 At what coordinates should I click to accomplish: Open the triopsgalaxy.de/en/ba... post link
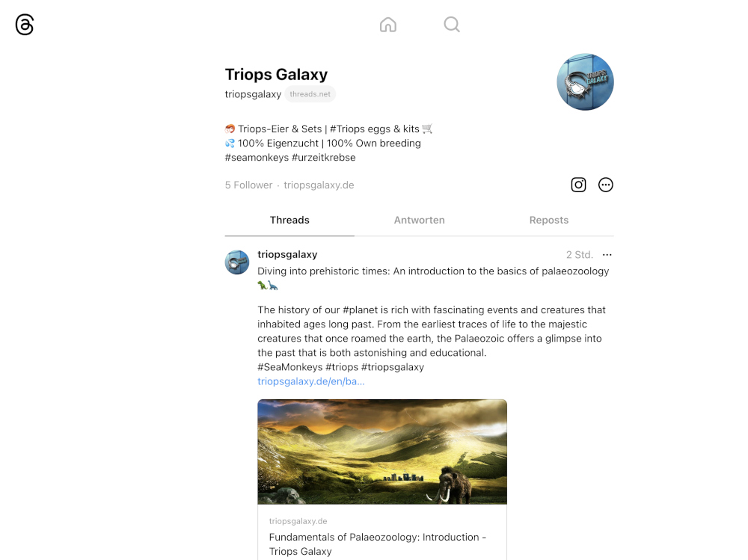click(x=311, y=381)
